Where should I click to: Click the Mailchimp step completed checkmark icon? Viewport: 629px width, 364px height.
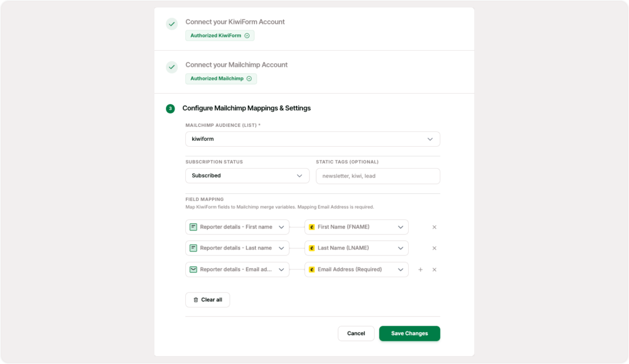coord(172,67)
